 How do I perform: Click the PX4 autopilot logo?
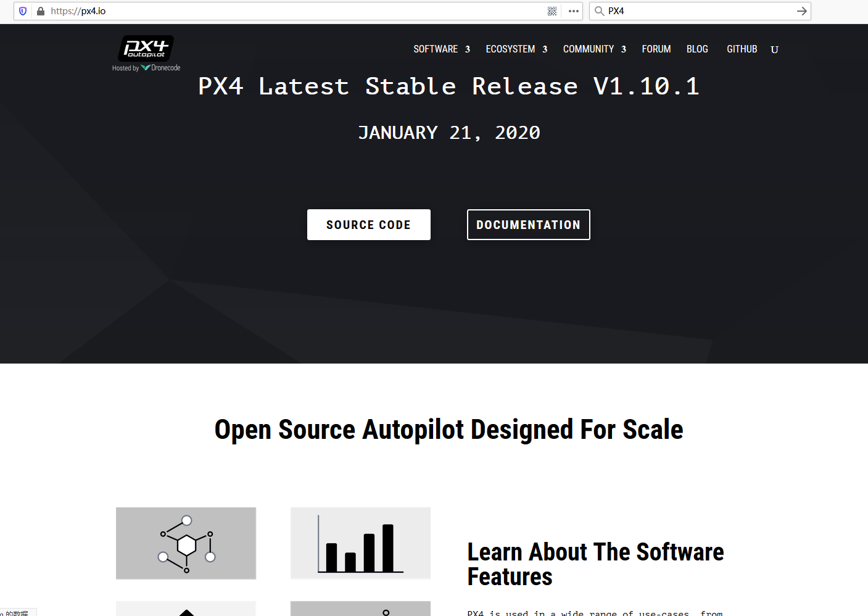[x=146, y=48]
